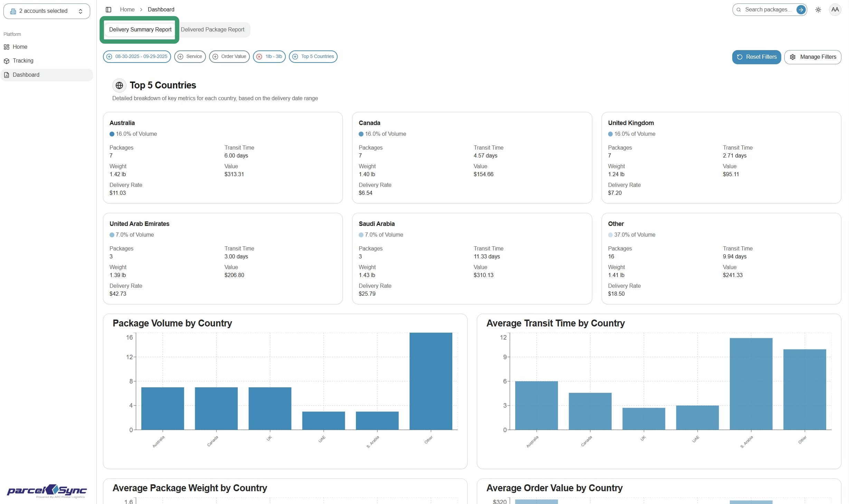Open the 1lb - 3lb weight filter chip
The height and width of the screenshot is (504, 849).
[x=270, y=57]
